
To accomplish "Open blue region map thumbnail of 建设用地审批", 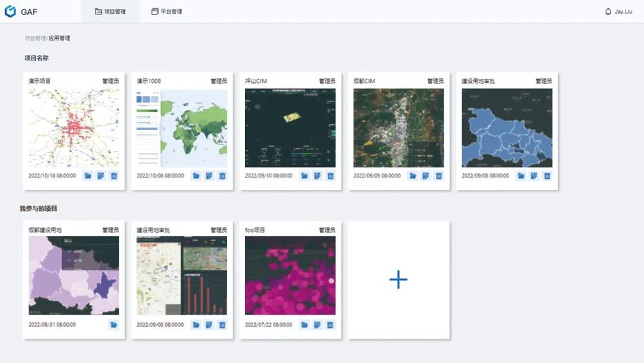I will tap(507, 128).
